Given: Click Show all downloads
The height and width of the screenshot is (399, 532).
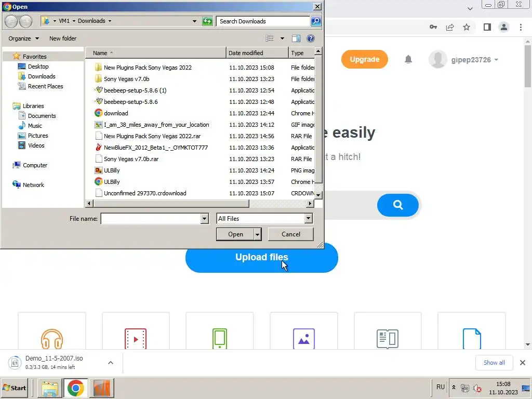Looking at the screenshot, I should click(x=494, y=363).
